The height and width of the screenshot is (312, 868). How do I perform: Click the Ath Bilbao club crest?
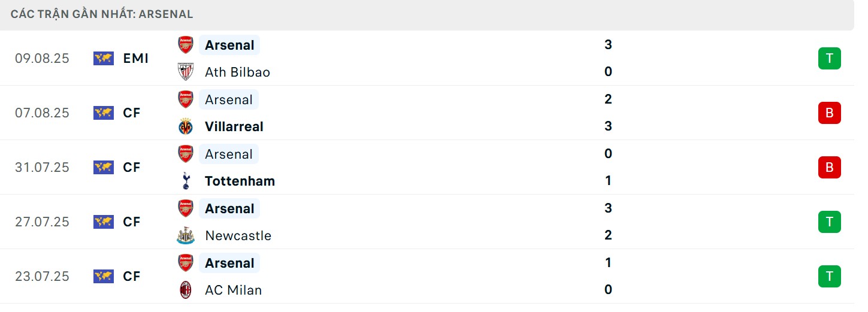[x=186, y=72]
